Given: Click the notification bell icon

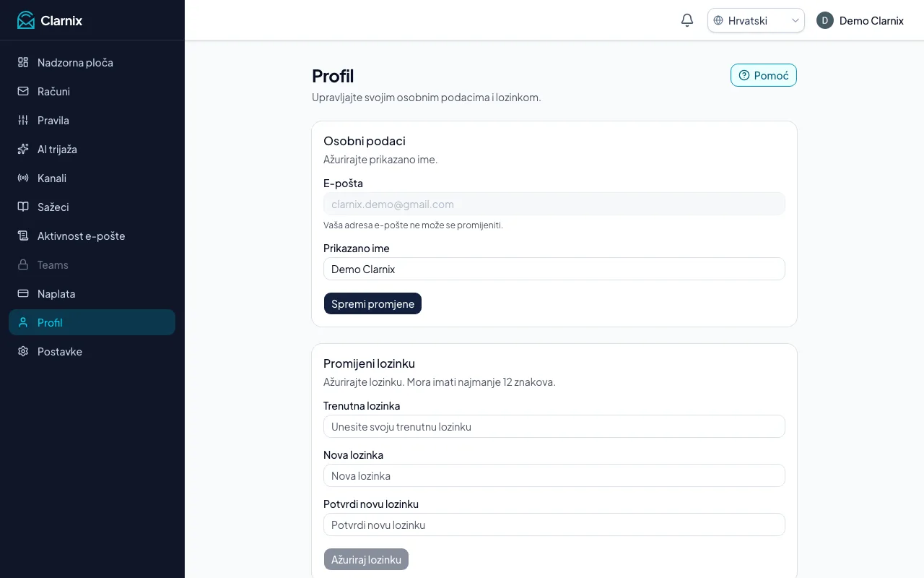Looking at the screenshot, I should coord(687,20).
